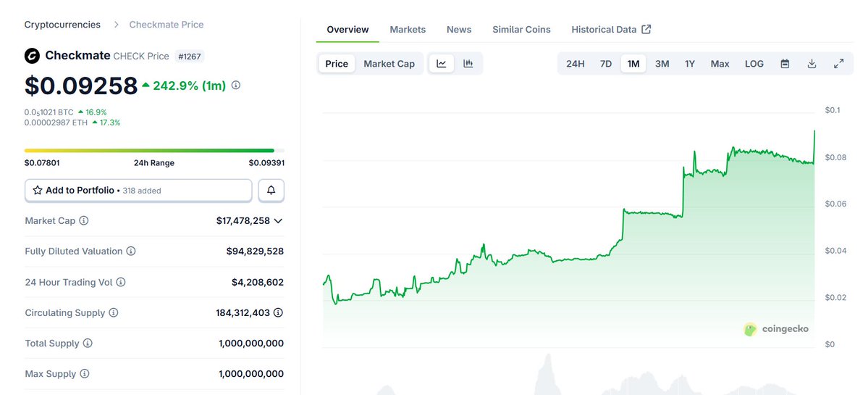Click the $0.08 axis label
The image size is (868, 395).
tap(835, 157)
